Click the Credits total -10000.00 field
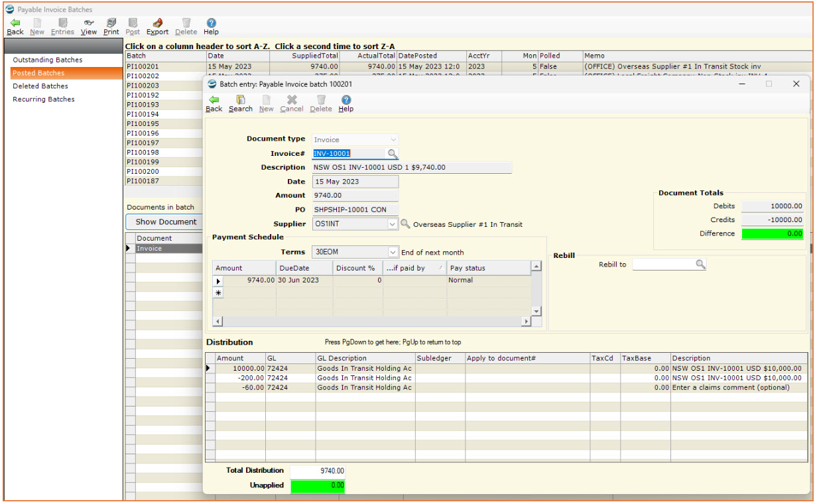Viewport: 815px width, 504px height. [773, 220]
